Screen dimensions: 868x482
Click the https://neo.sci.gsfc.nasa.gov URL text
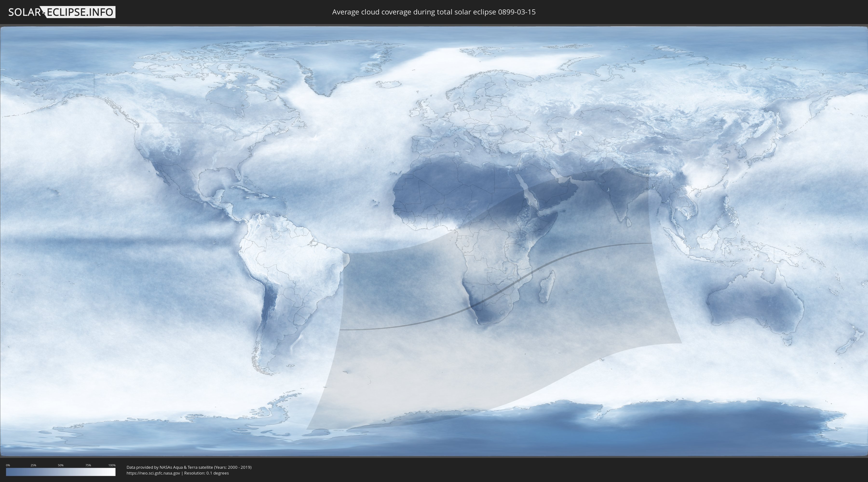pos(153,473)
